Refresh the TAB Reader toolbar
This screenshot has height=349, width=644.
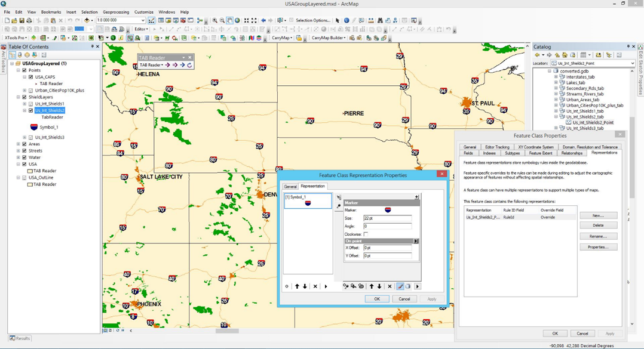click(189, 65)
